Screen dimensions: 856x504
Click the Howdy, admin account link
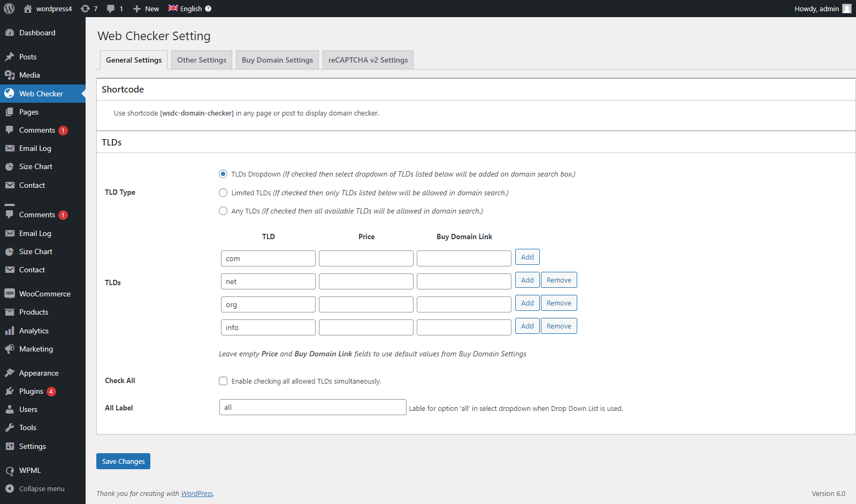click(822, 9)
